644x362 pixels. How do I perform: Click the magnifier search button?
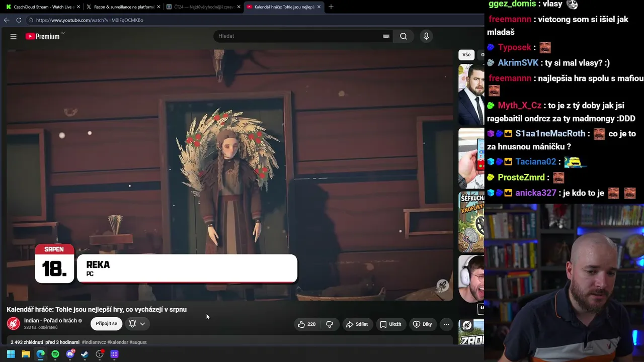click(x=404, y=36)
